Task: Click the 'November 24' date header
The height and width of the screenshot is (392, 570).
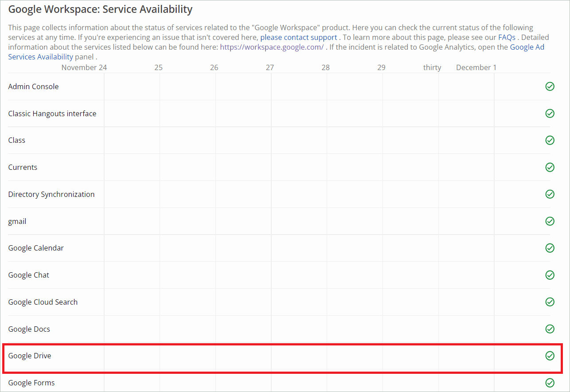Action: click(84, 67)
